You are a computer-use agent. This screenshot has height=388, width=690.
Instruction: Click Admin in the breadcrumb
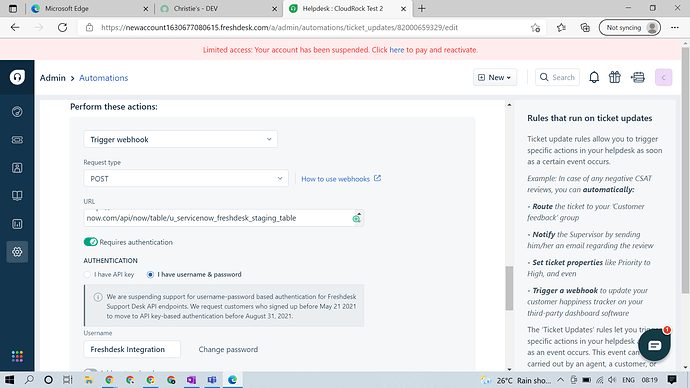(x=52, y=78)
